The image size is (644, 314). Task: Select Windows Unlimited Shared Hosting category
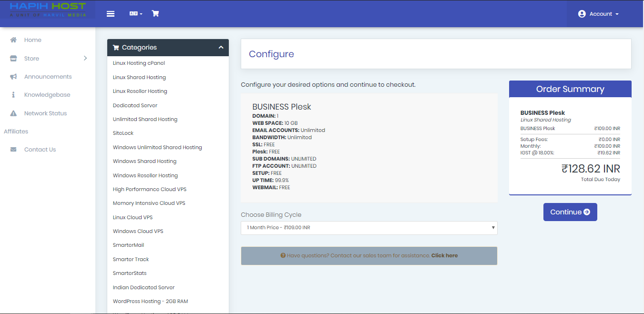(158, 147)
